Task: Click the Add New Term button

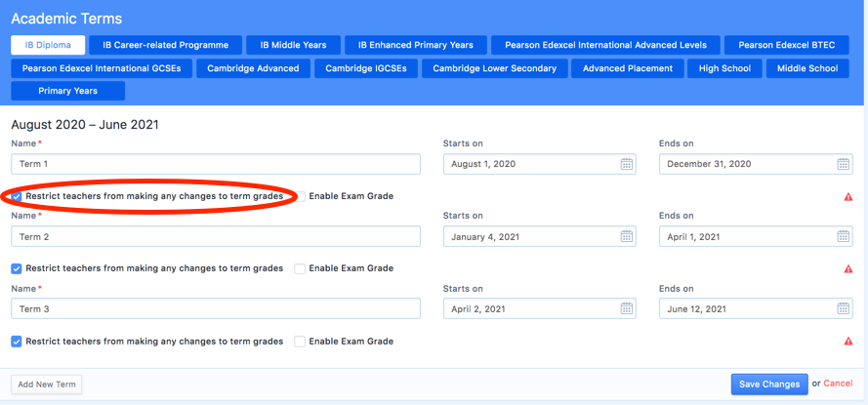Action: (46, 385)
